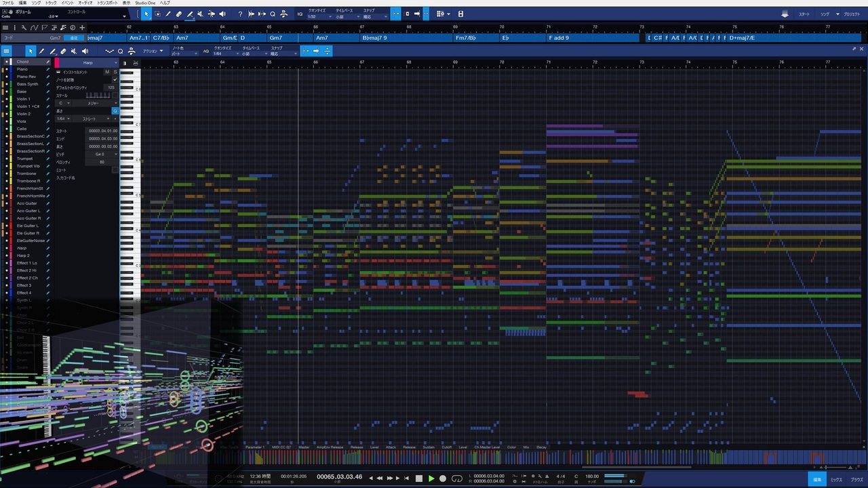The width and height of the screenshot is (868, 488).
Task: Open the Studio One menu
Action: tap(145, 3)
